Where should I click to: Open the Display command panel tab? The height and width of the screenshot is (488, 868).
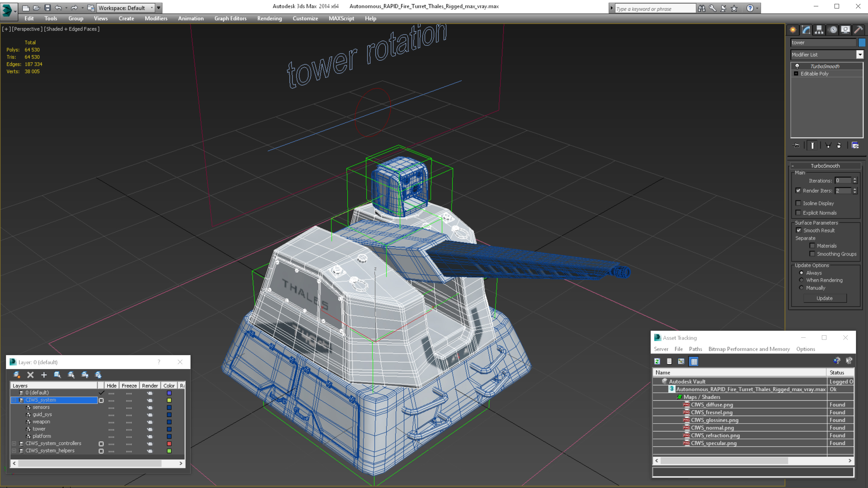pos(845,30)
